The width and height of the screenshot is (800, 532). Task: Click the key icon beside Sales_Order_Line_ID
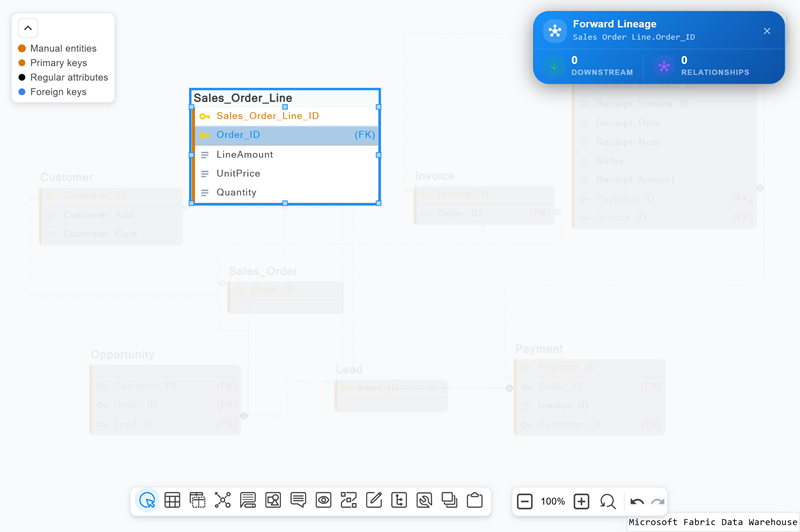click(x=205, y=116)
